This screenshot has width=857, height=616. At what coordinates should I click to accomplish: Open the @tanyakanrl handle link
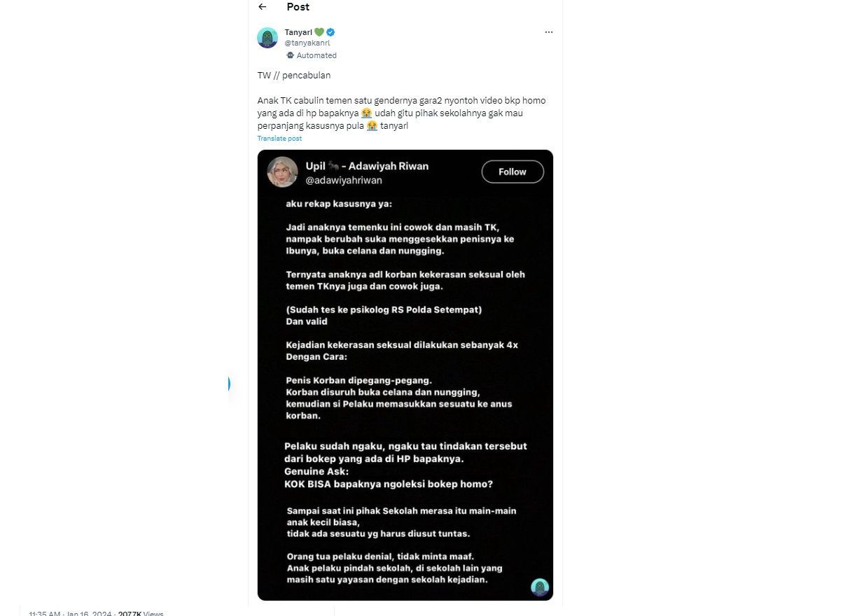(307, 43)
